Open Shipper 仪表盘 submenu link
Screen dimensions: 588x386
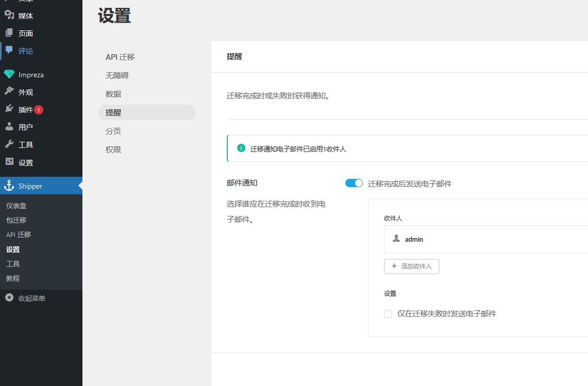pyautogui.click(x=16, y=206)
